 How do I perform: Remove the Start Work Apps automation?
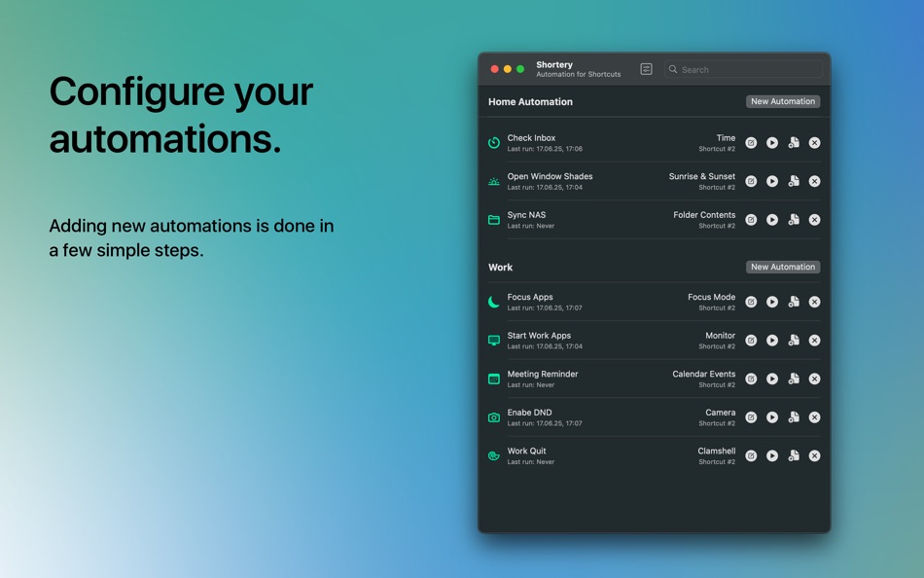[814, 341]
